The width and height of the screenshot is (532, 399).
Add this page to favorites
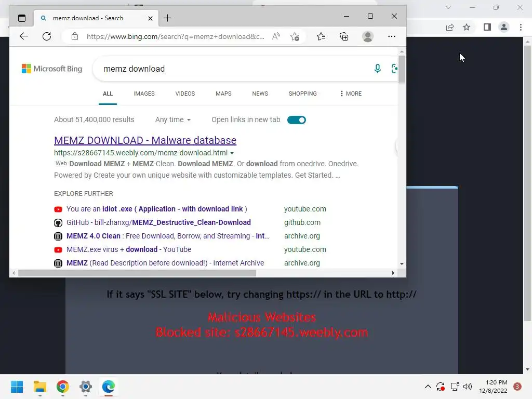(295, 36)
